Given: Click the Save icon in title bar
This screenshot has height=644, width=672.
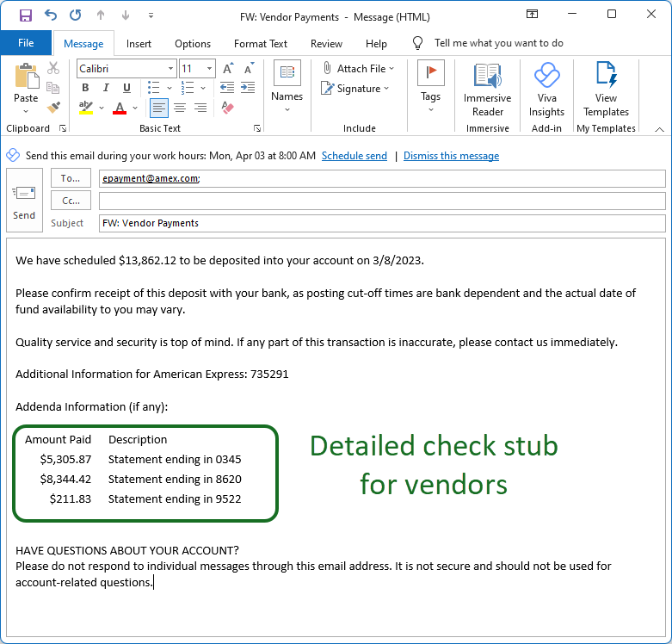Looking at the screenshot, I should pyautogui.click(x=26, y=15).
